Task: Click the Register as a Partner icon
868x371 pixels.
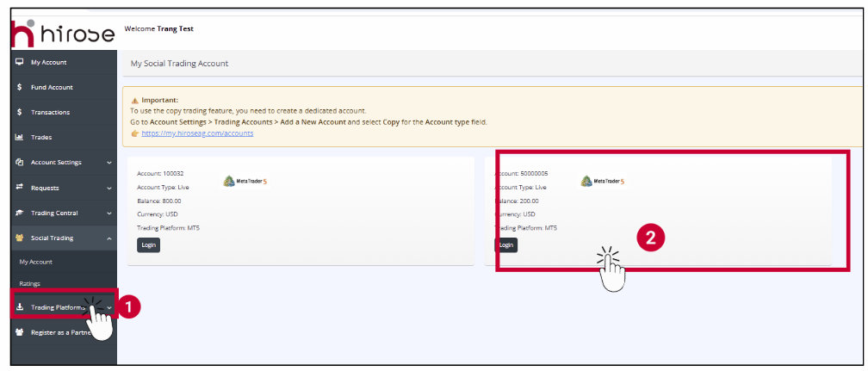Action: [19, 331]
